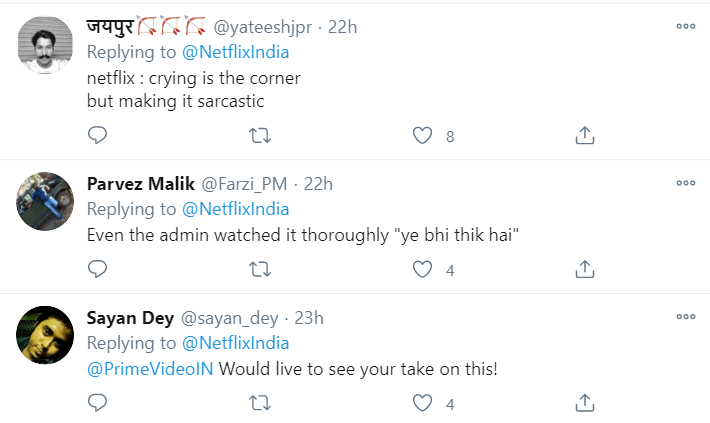Open more options on Parvez Malik's tweet
Viewport: 710px width, 423px height.
click(x=685, y=183)
